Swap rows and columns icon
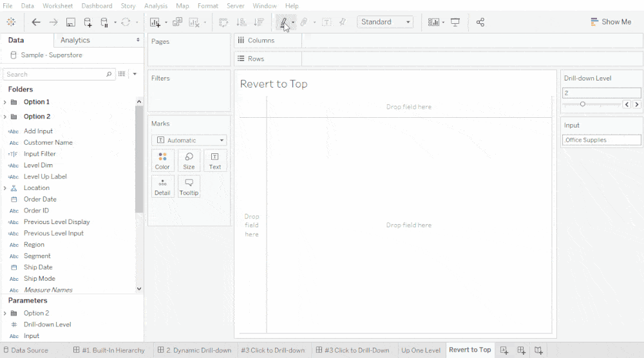 [x=223, y=22]
